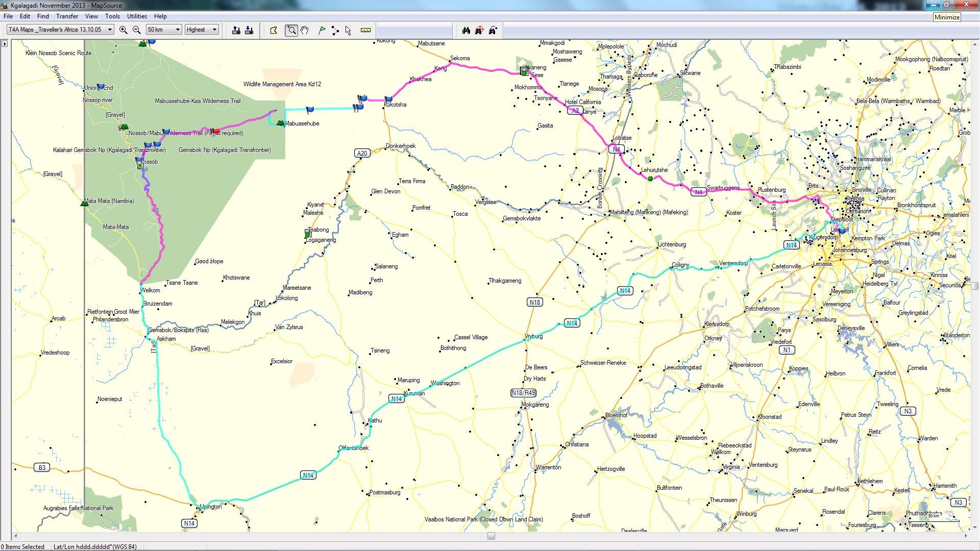980x551 pixels.
Task: Activate the Zoom tool button
Action: click(x=291, y=30)
